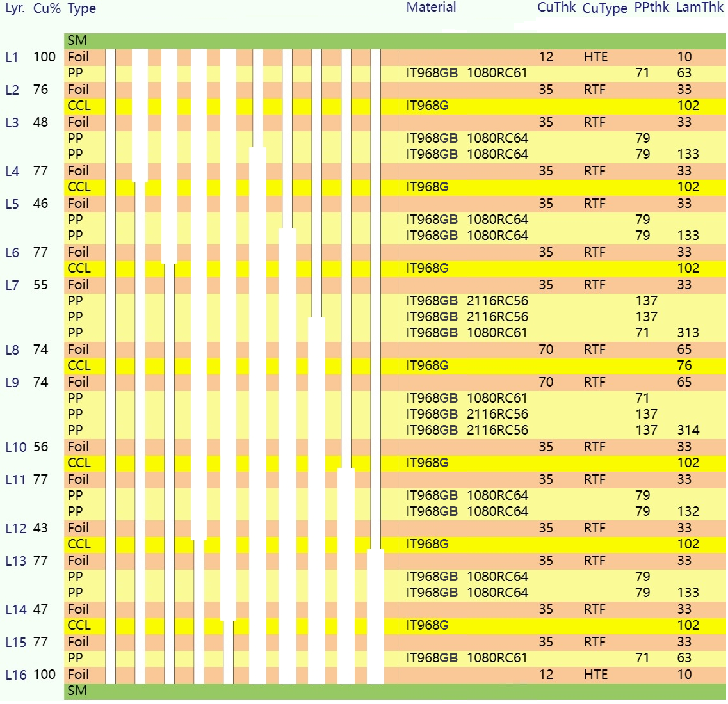Click the top green SM solder mask bar
728x704 pixels.
coord(394,41)
